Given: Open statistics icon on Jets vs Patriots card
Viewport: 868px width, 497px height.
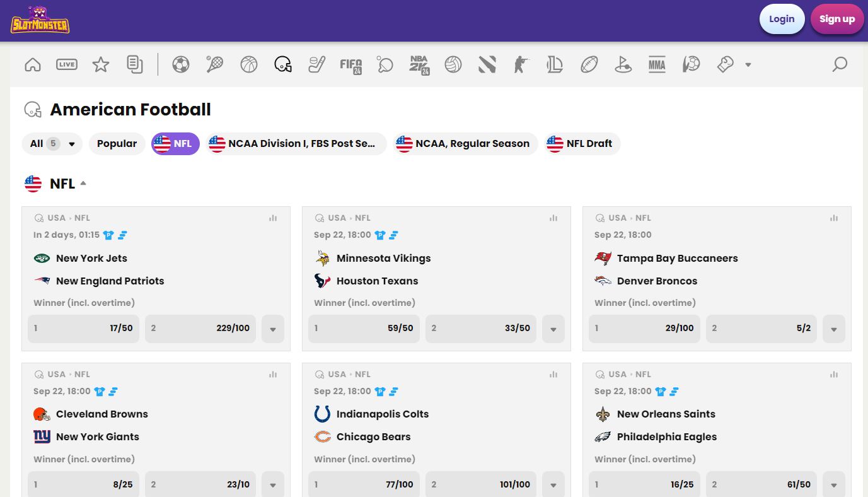Looking at the screenshot, I should point(273,218).
